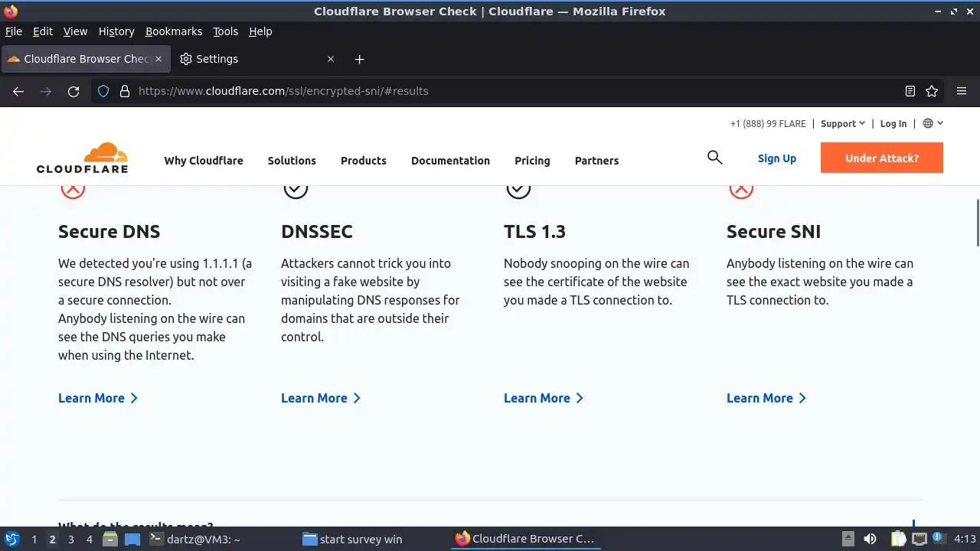Click the blue desktop icon in taskbar

point(132,539)
